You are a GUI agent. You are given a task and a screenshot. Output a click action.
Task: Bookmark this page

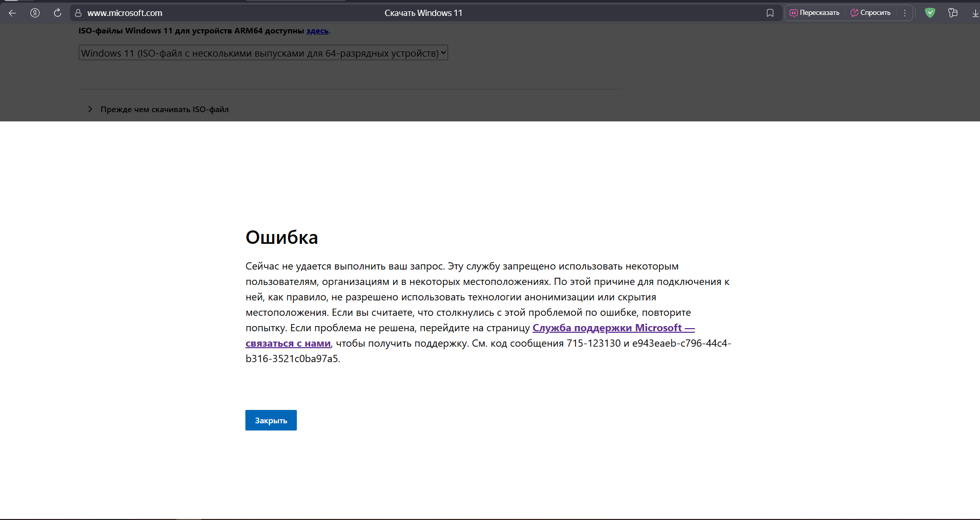770,13
